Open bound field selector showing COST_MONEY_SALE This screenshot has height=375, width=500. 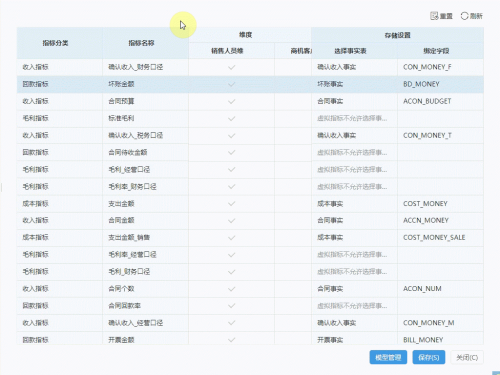pyautogui.click(x=440, y=238)
